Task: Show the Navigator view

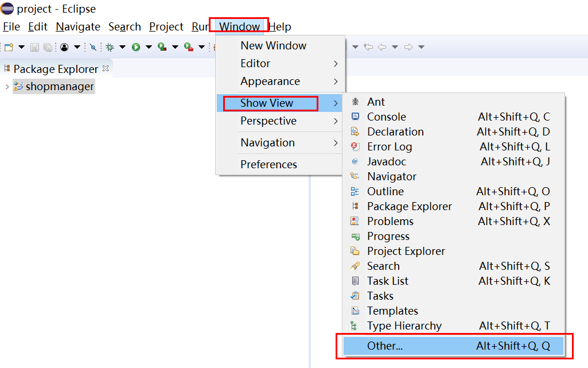Action: (x=453, y=176)
